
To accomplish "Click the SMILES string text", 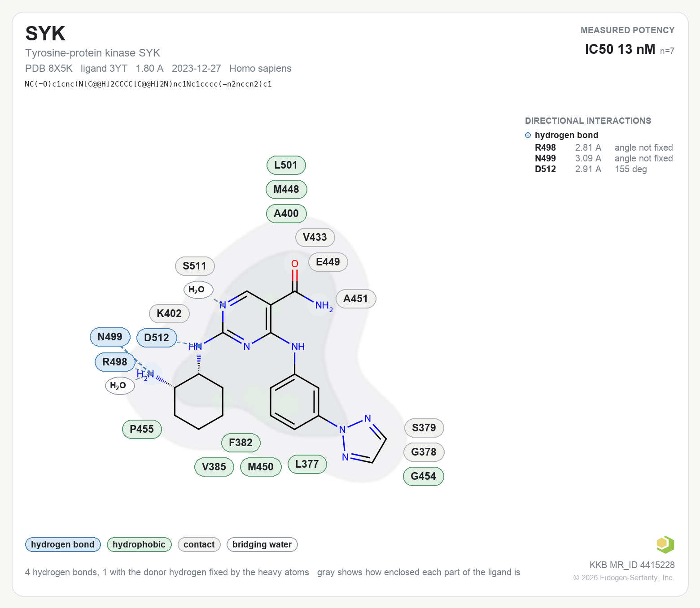I will pyautogui.click(x=148, y=84).
